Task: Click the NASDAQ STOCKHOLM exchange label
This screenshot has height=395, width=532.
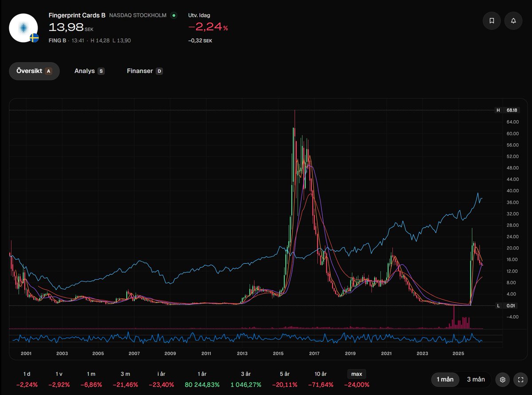Action: 138,16
